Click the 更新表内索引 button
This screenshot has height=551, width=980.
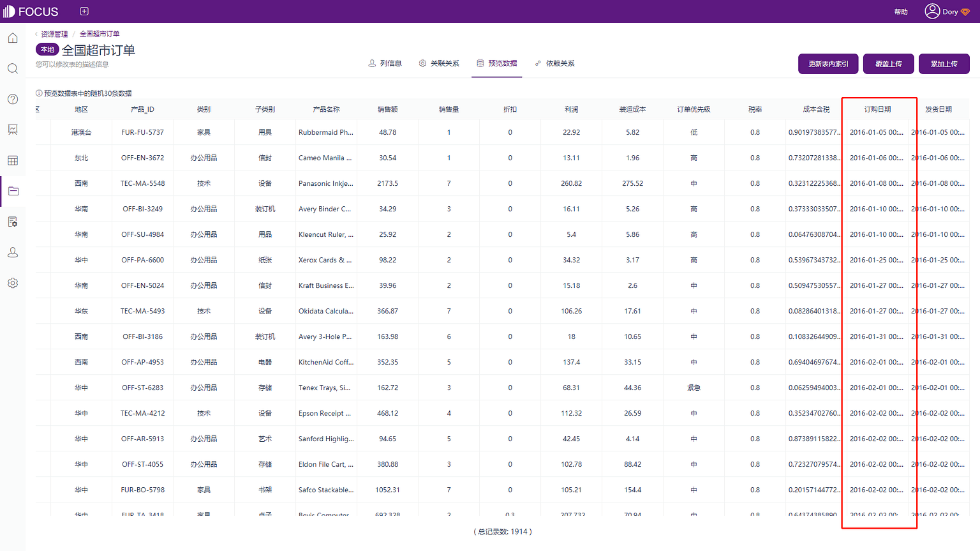point(828,64)
